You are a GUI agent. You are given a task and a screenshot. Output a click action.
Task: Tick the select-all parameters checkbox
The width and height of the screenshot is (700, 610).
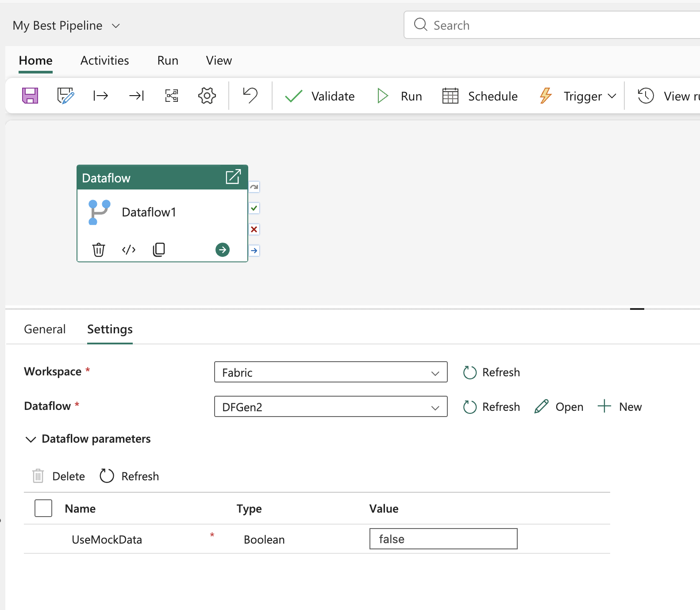(43, 508)
